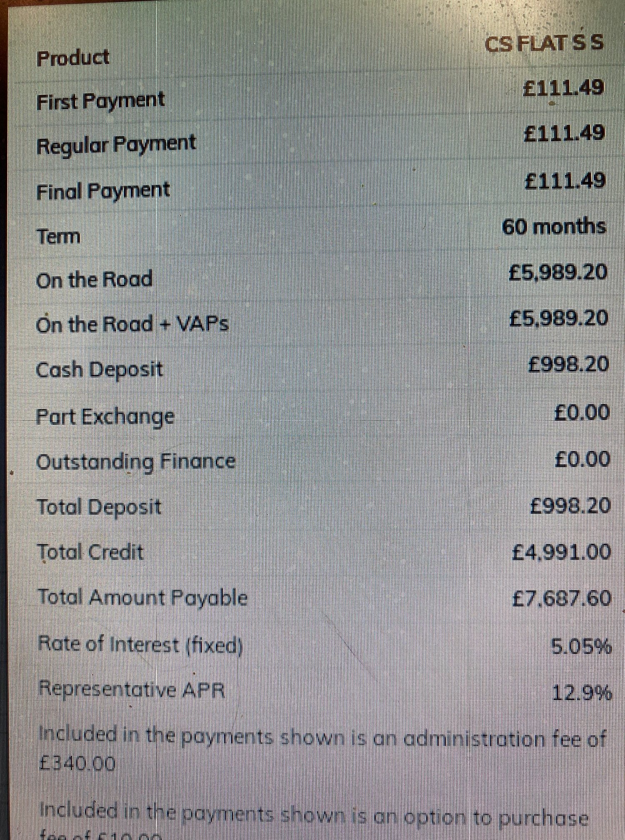Image resolution: width=625 pixels, height=840 pixels.
Task: Click the Product label
Action: [x=73, y=58]
